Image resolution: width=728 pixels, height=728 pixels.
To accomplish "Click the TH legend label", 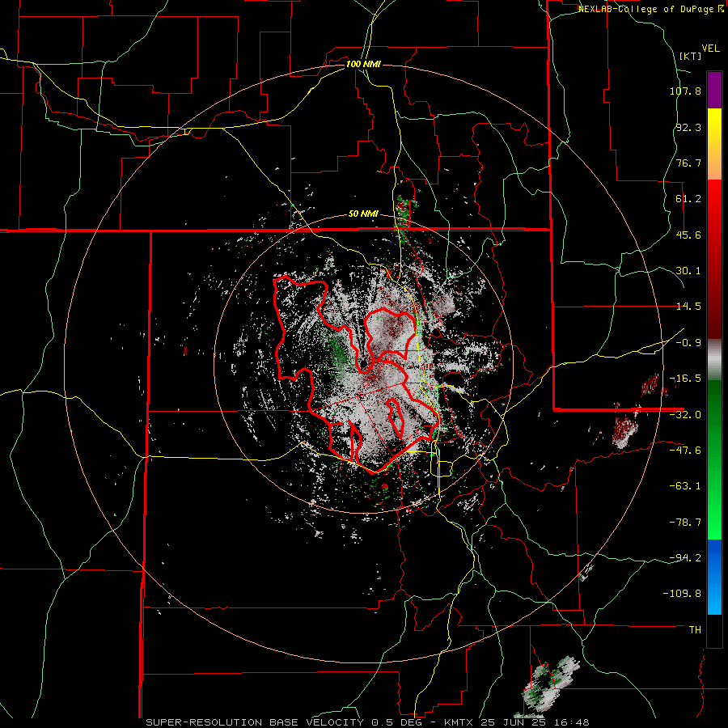I will point(695,629).
